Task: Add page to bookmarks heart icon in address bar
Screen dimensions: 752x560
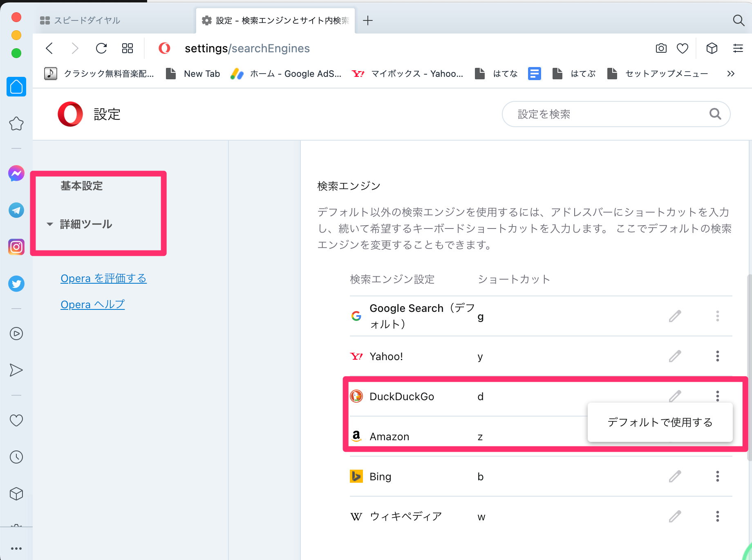Action: click(683, 48)
